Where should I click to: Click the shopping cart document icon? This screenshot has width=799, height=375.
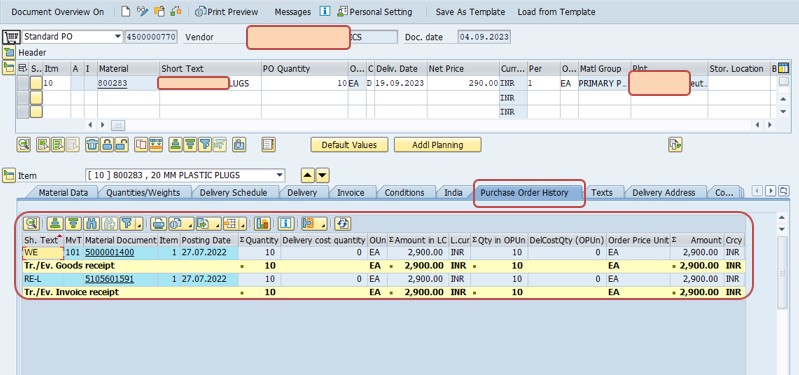tap(11, 37)
